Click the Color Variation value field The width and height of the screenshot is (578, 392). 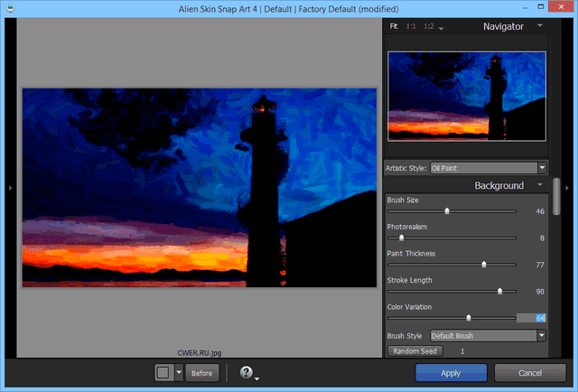(x=530, y=318)
